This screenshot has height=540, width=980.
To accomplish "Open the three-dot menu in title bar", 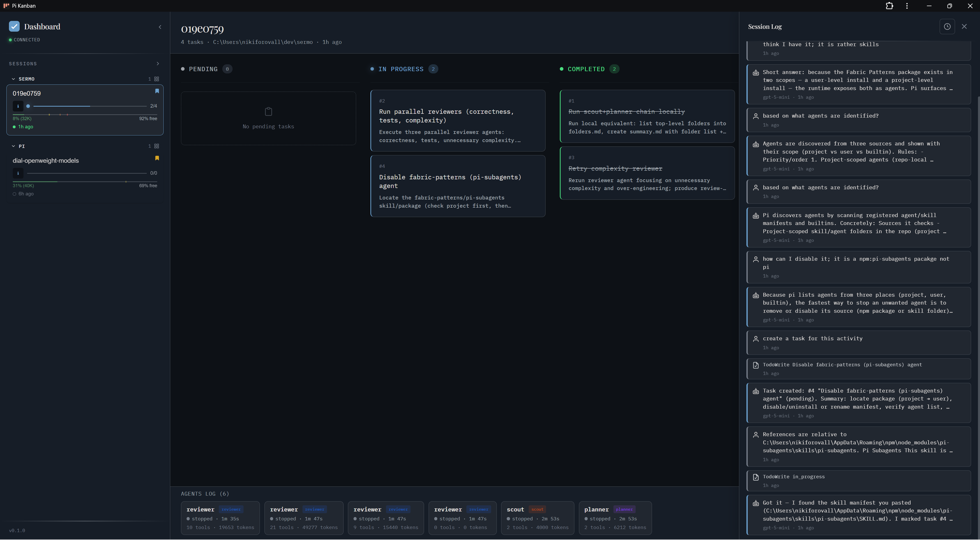I will coord(907,6).
